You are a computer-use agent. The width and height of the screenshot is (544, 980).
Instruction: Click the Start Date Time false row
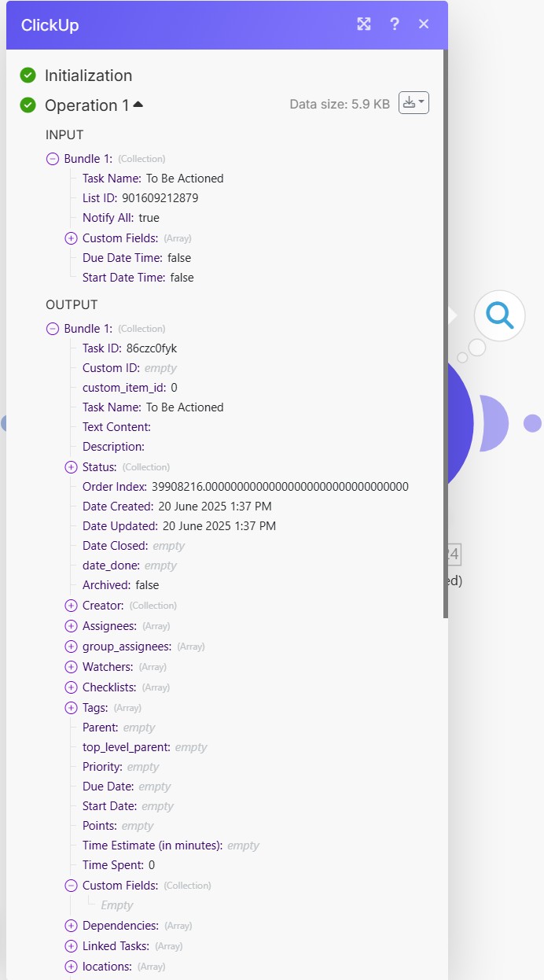tap(138, 278)
